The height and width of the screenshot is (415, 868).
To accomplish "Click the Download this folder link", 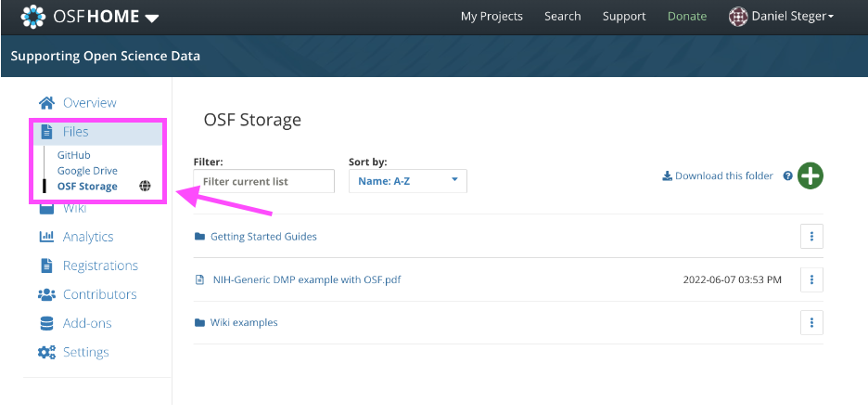I will tap(718, 176).
